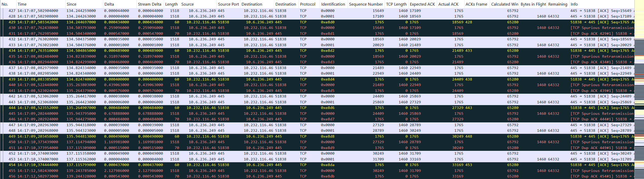Click the Expected ACK column header

click(422, 4)
